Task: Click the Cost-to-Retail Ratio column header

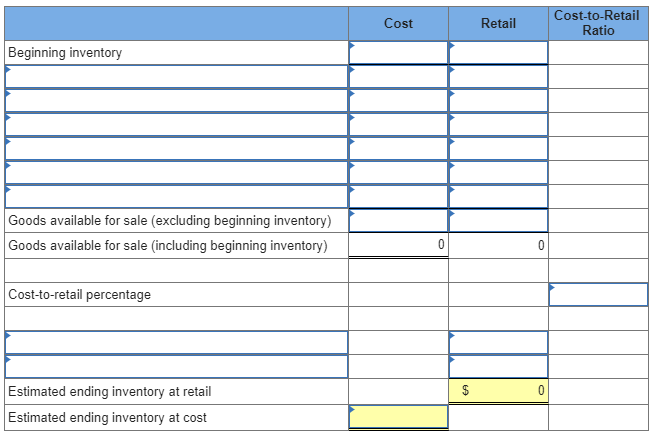Action: 598,23
